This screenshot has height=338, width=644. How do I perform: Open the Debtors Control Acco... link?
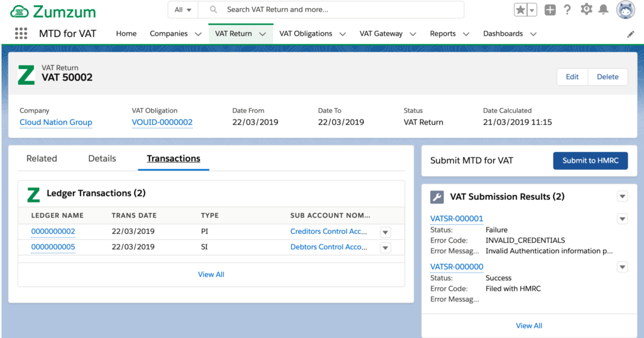(x=328, y=247)
